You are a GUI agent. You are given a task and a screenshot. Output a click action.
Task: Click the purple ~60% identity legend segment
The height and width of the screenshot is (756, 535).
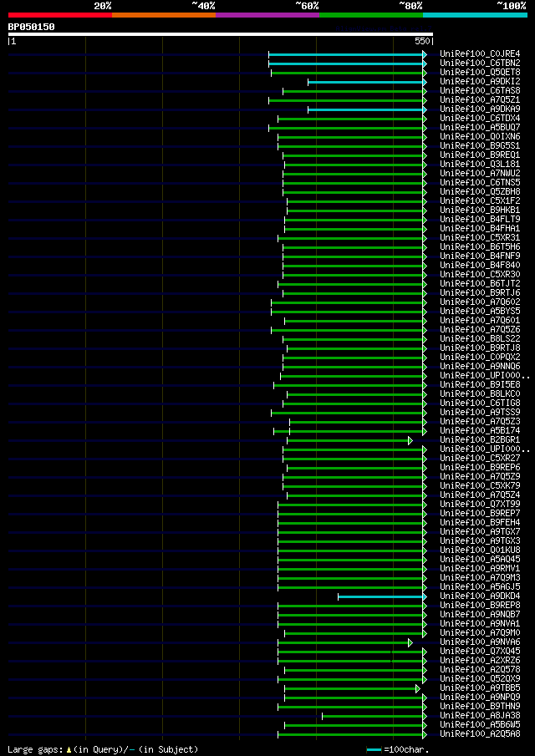267,15
